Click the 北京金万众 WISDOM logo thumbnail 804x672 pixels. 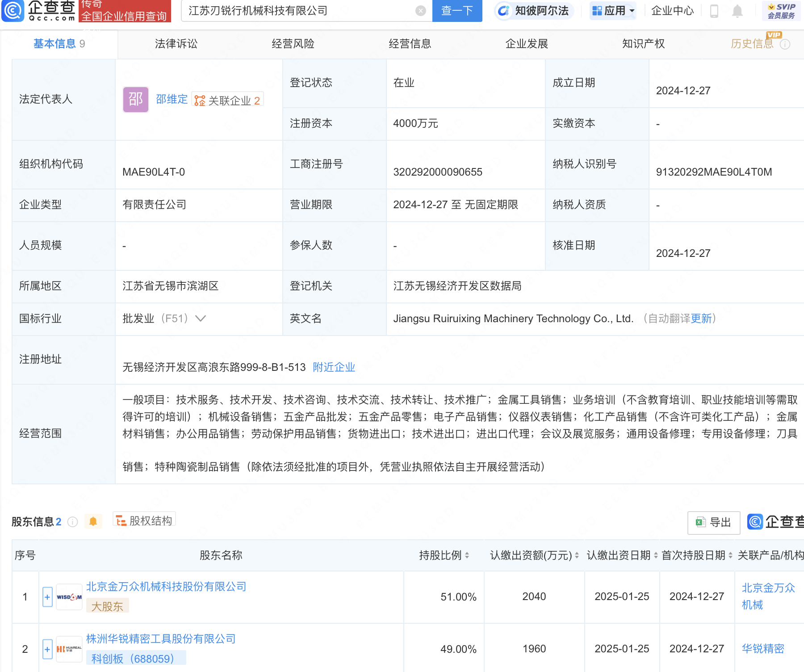coord(69,597)
